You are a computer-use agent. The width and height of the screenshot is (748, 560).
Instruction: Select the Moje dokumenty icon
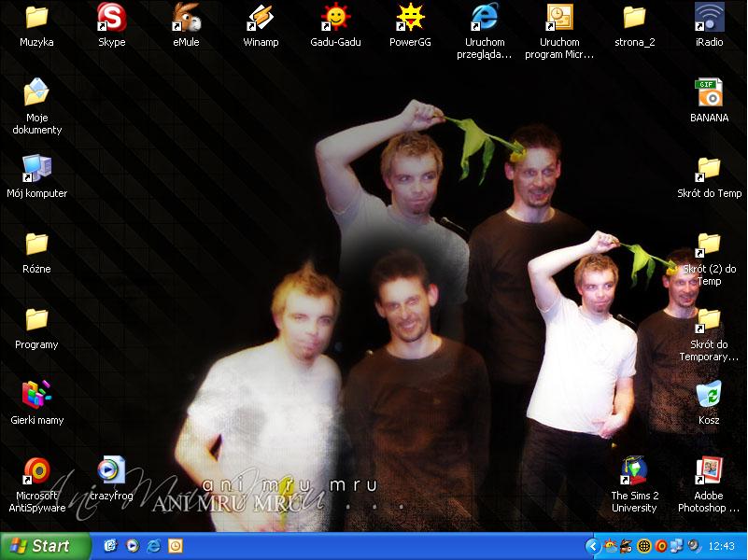pyautogui.click(x=36, y=106)
